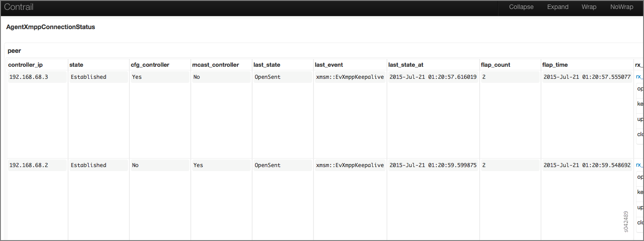Click the controller_ip column header
This screenshot has height=241, width=644.
pyautogui.click(x=26, y=65)
